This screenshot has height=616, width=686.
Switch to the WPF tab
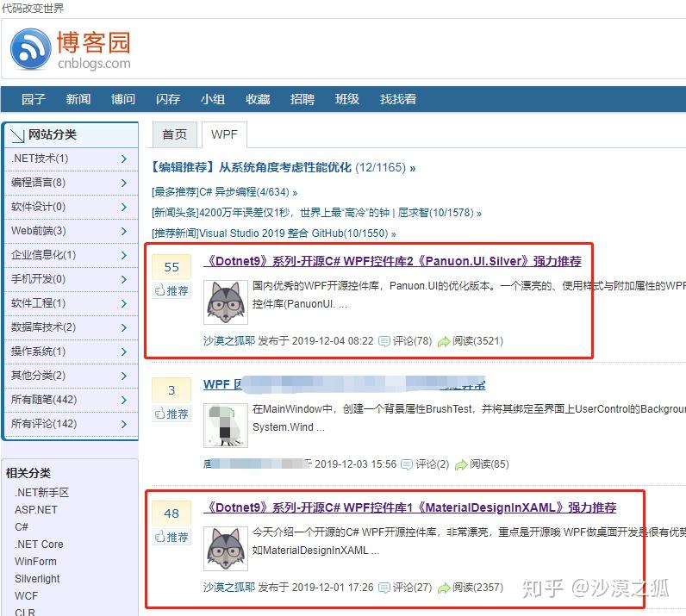point(224,134)
